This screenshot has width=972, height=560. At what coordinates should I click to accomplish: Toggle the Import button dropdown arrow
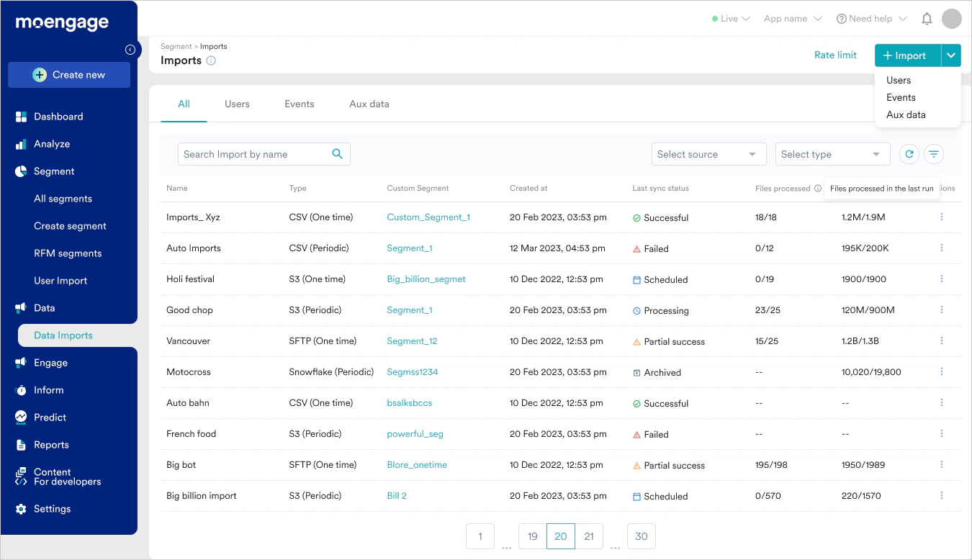tap(951, 55)
